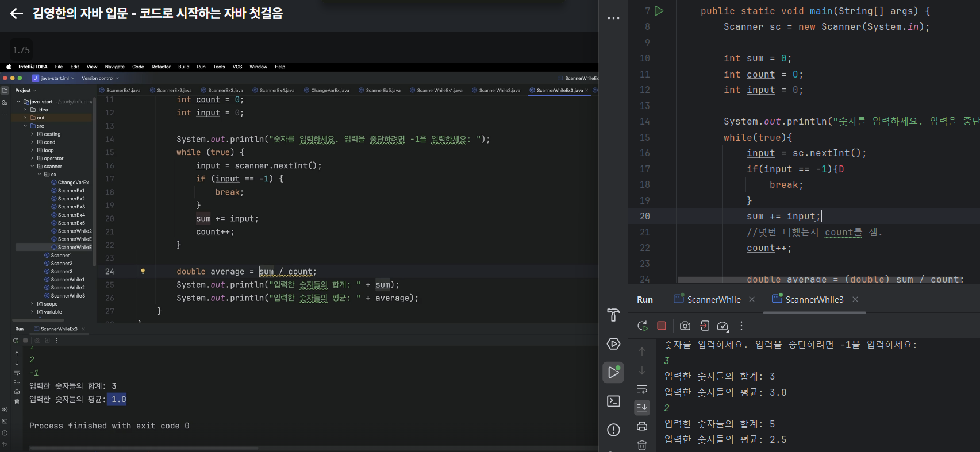Toggle soft-wrap in right console
This screenshot has width=980, height=452.
(x=642, y=389)
